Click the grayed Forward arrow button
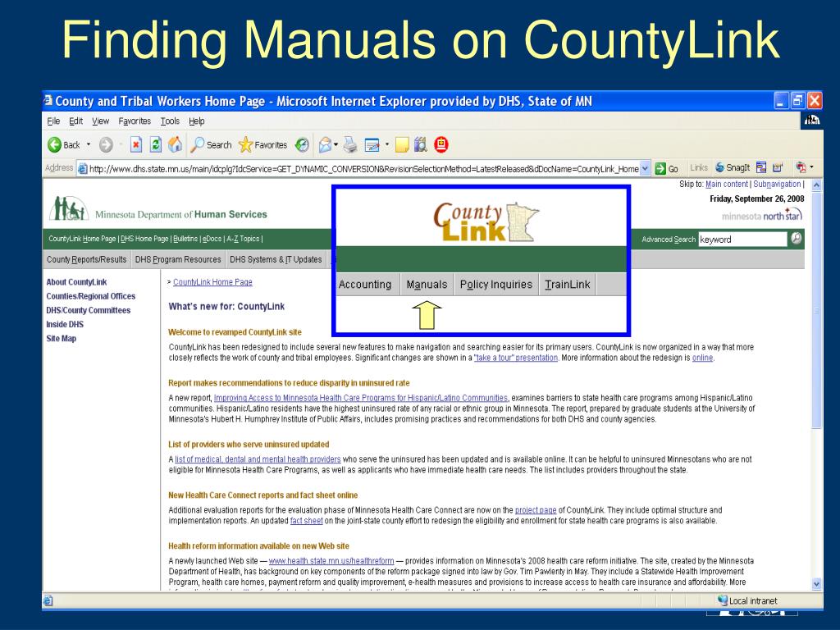The width and height of the screenshot is (840, 630). 106,144
